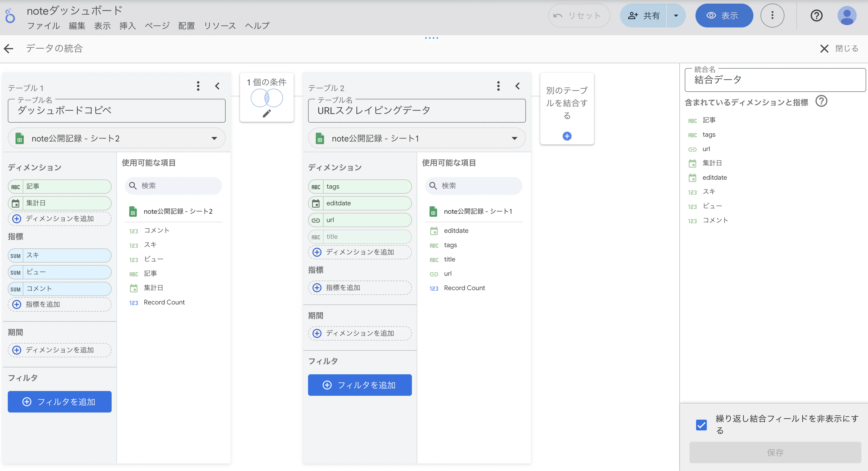
Task: Click the ABC type icon on 記事 dimension
Action: point(16,187)
